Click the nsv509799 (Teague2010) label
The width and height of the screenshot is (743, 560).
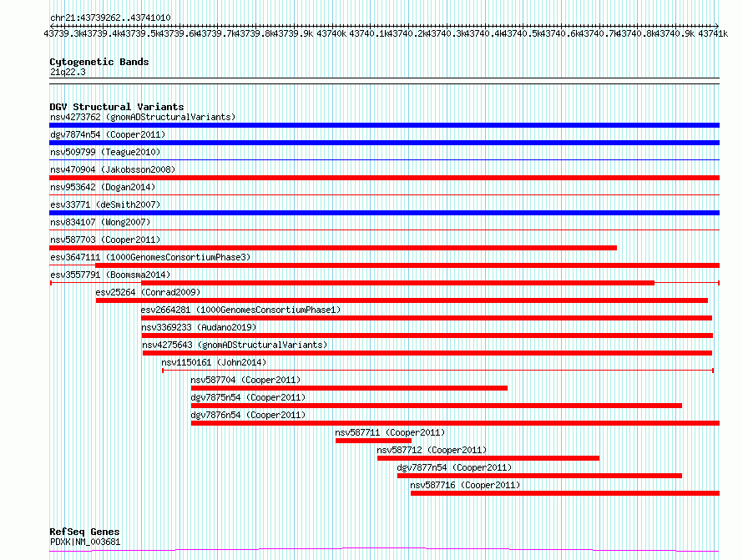coord(105,152)
